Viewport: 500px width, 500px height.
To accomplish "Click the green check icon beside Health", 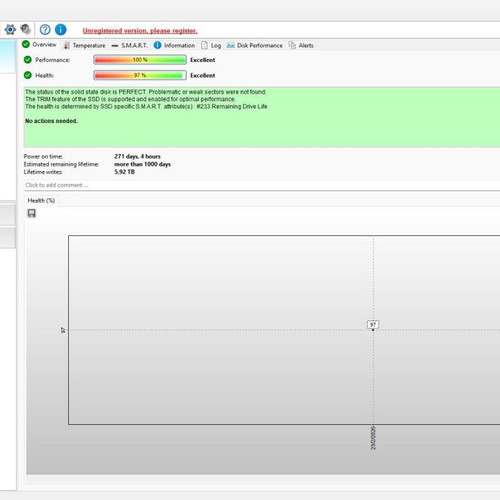I will 28,75.
